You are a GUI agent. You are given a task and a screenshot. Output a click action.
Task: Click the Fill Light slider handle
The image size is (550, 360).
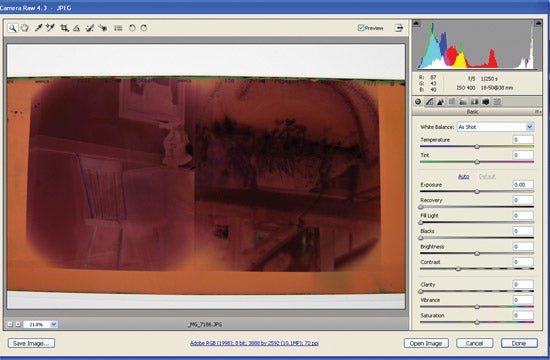pyautogui.click(x=421, y=222)
